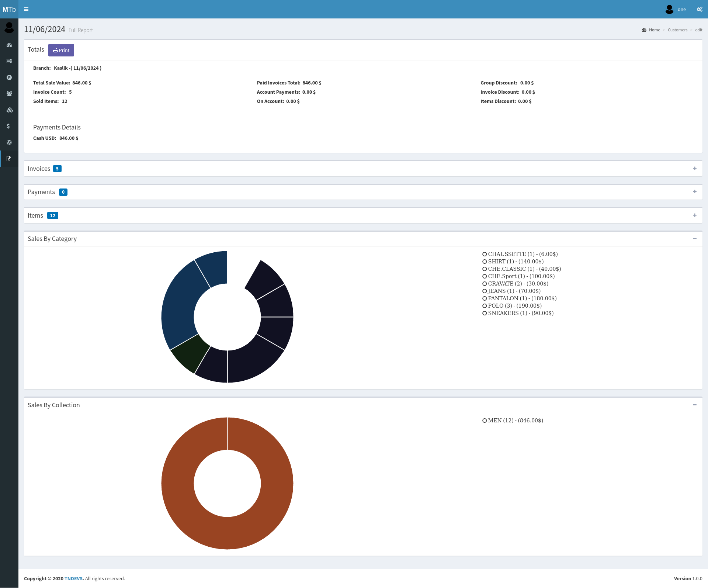
Task: Toggle SHIRT legend entry
Action: [513, 262]
